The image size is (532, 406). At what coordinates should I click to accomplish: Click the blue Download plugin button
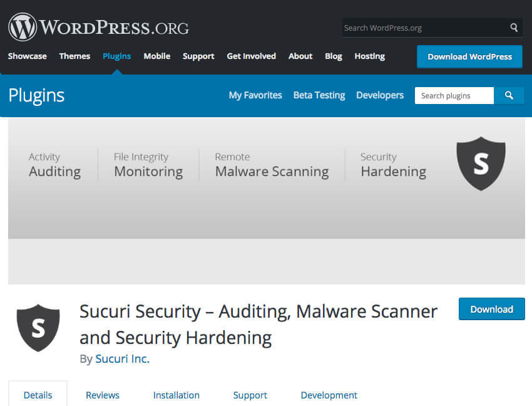tap(491, 309)
